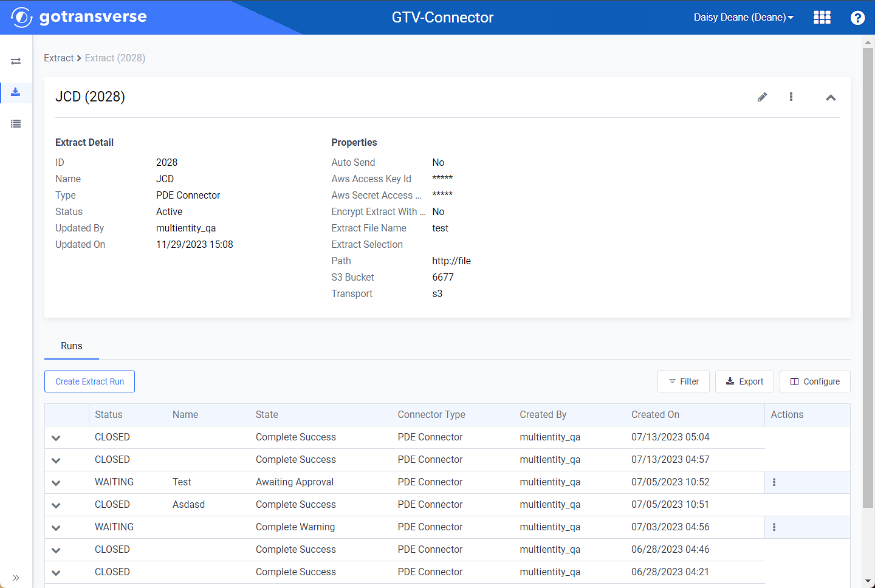Expand the Test run row
This screenshot has height=588, width=875.
pos(56,483)
